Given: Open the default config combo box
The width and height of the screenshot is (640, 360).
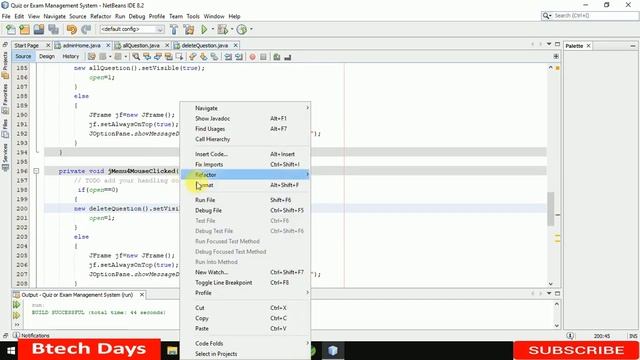Looking at the screenshot, I should 132,29.
